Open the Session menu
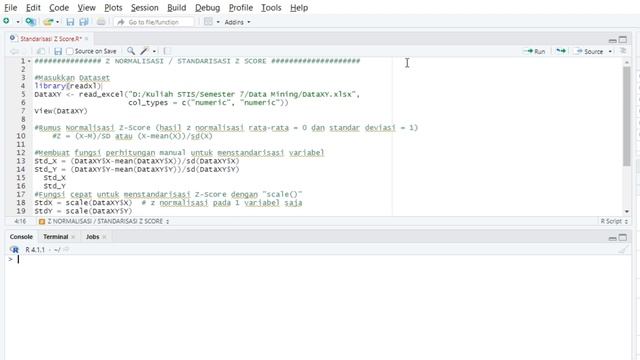The image size is (640, 360). 144,8
